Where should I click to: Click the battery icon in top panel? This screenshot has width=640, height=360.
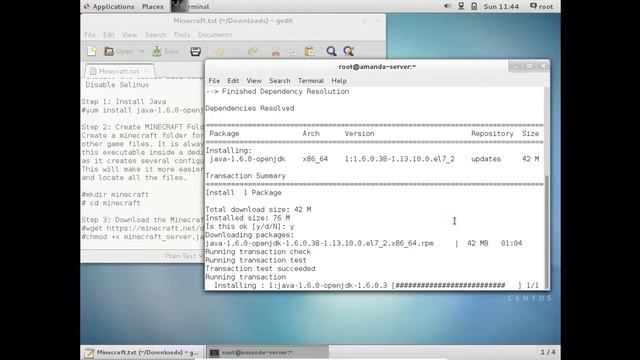click(474, 6)
